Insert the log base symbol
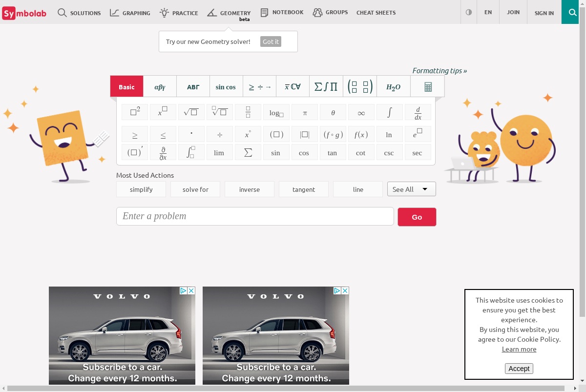586x392 pixels. [276, 112]
